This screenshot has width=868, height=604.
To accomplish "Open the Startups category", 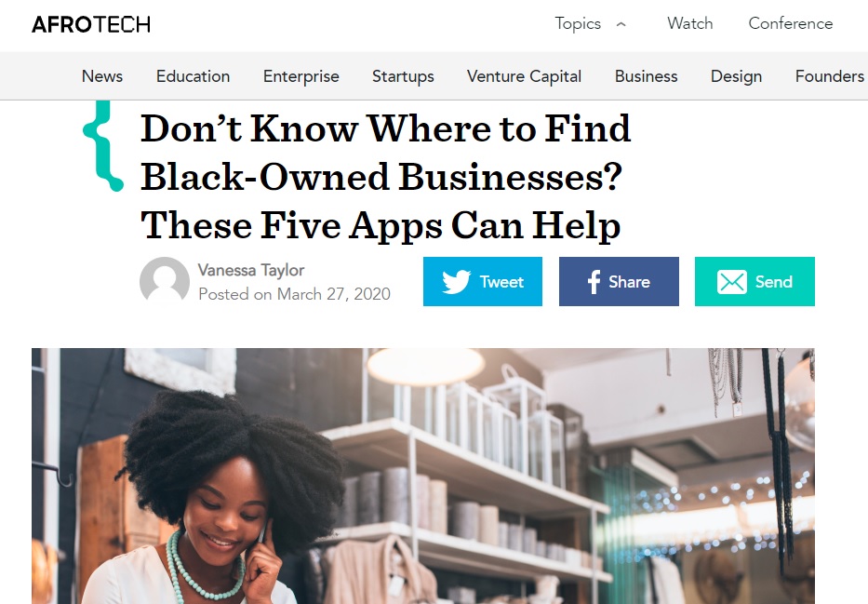I will coord(403,75).
